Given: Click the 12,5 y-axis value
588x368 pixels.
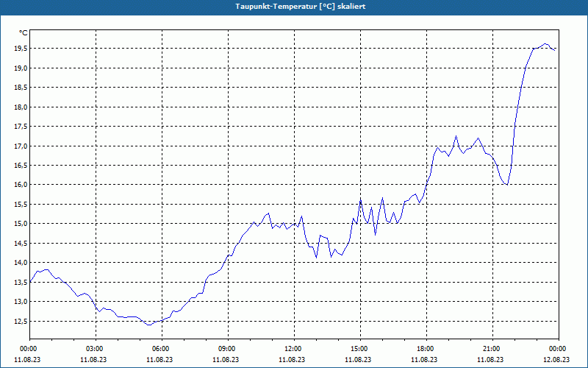Looking at the screenshot, I should pos(21,321).
